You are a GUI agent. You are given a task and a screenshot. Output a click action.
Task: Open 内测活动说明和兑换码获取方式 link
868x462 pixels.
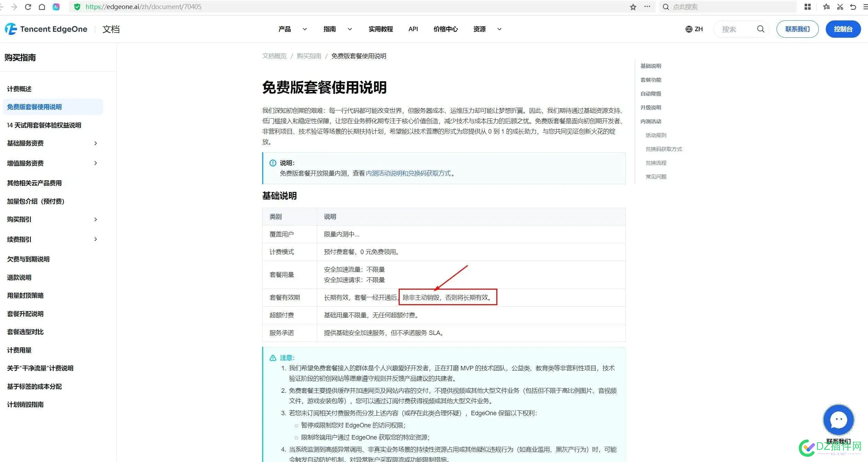(x=408, y=173)
